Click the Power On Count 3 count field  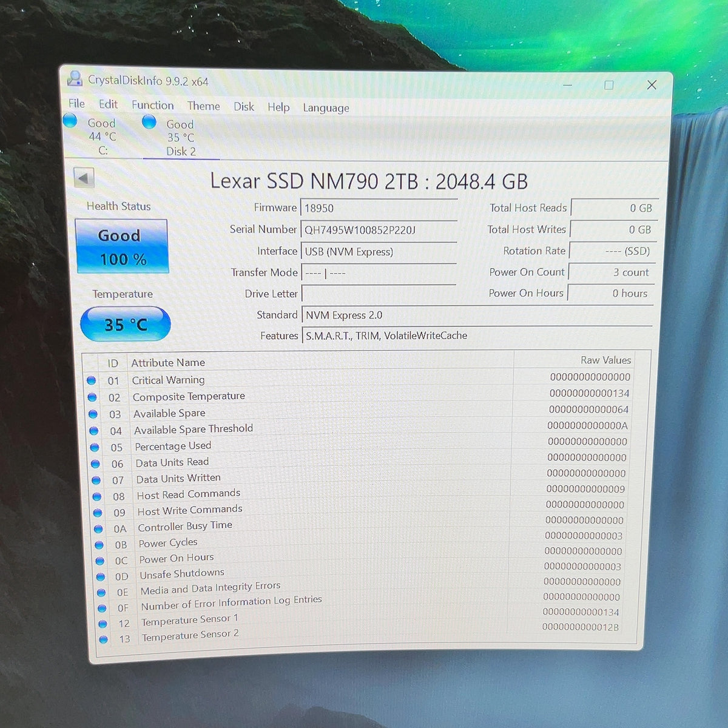click(612, 272)
